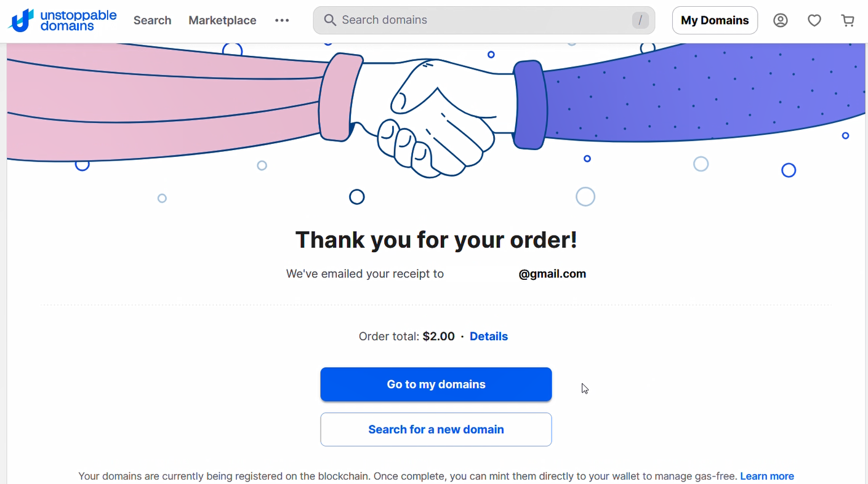
Task: Click the Unstoppable Domains logo
Action: [x=62, y=20]
